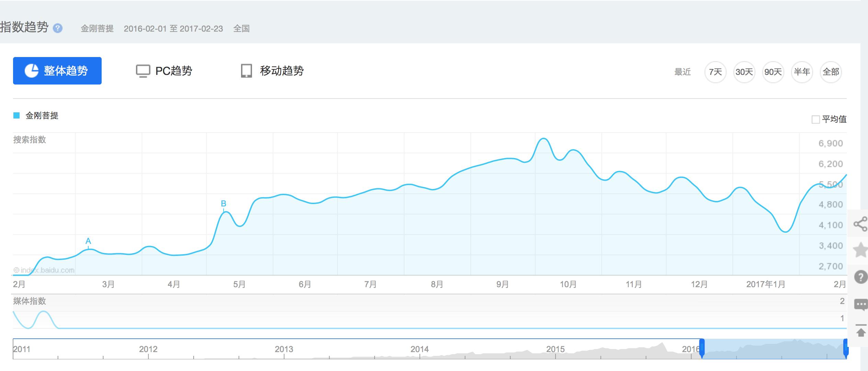
Task: Show the last 7天 range
Action: point(715,72)
